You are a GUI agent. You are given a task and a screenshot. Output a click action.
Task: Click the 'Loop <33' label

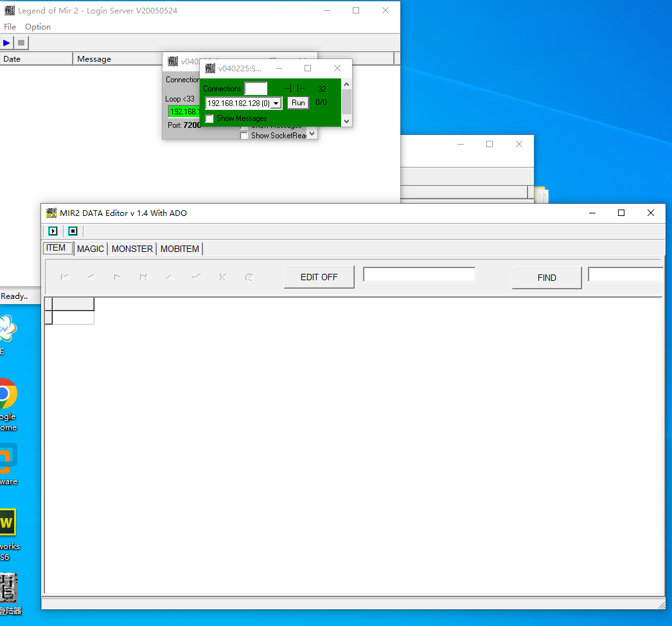point(180,98)
